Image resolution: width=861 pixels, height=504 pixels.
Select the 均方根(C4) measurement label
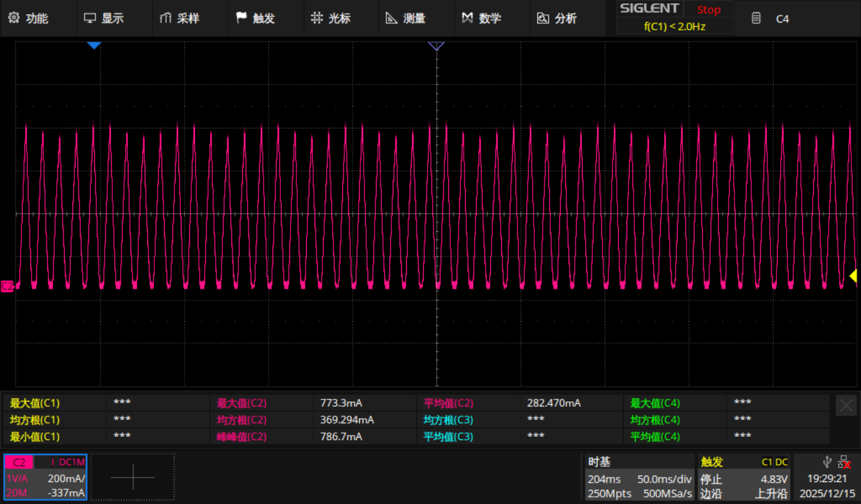click(655, 420)
